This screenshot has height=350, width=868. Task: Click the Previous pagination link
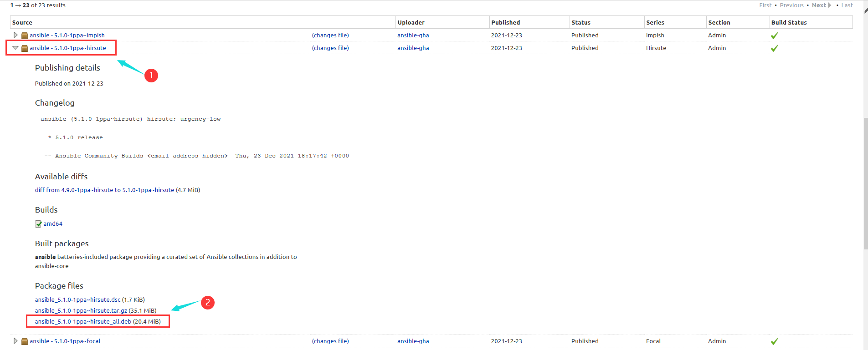[x=792, y=5]
